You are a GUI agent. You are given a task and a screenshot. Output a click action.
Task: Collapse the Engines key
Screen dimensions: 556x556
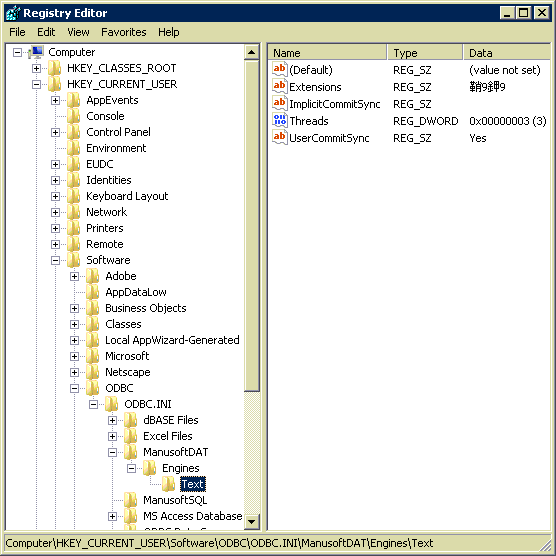click(x=131, y=469)
